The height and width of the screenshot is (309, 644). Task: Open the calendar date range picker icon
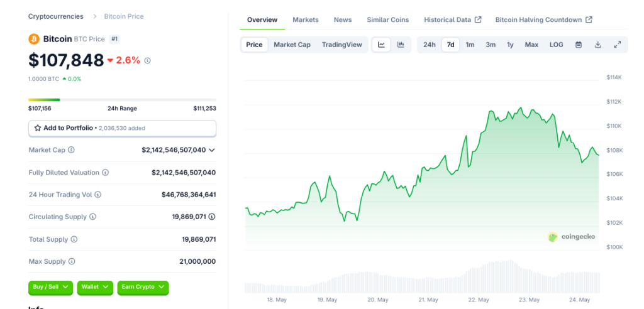click(x=579, y=45)
